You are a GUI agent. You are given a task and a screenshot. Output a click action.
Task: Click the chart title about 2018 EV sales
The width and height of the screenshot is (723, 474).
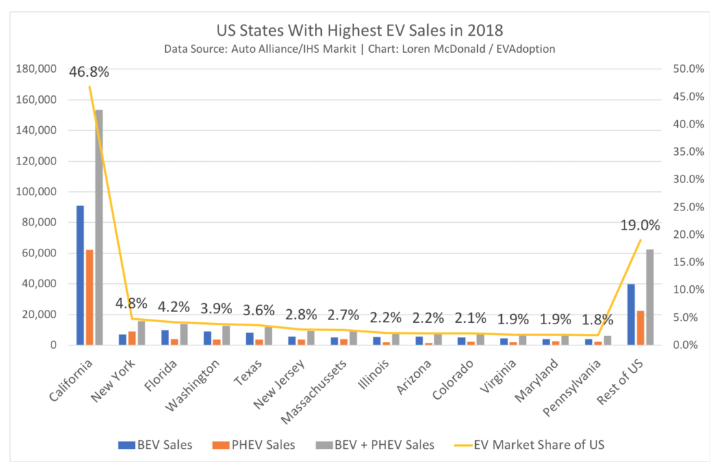[x=363, y=29]
